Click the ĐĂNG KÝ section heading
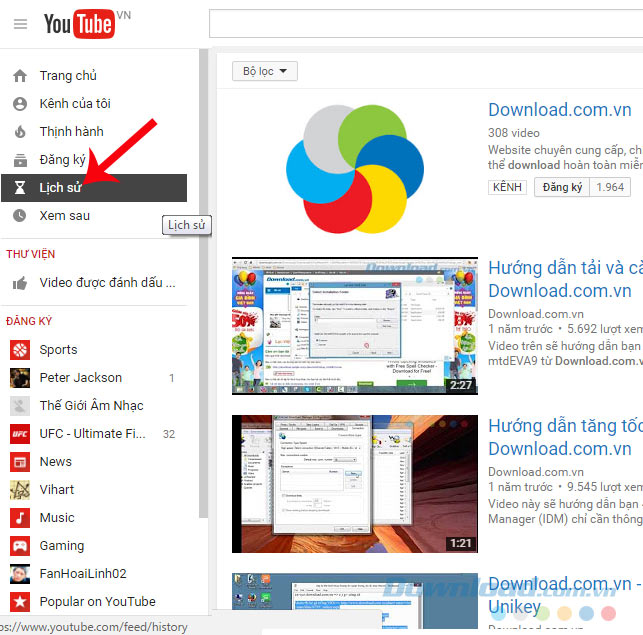The height and width of the screenshot is (635, 643). click(29, 321)
